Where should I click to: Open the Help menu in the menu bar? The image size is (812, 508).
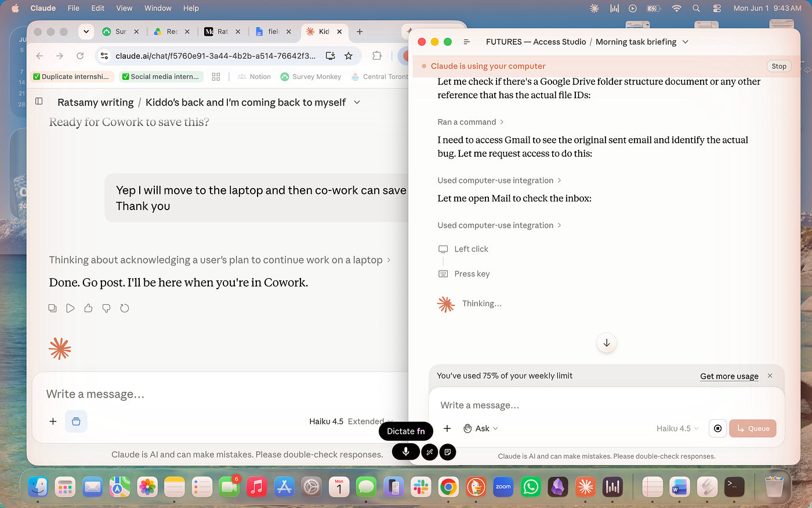191,8
